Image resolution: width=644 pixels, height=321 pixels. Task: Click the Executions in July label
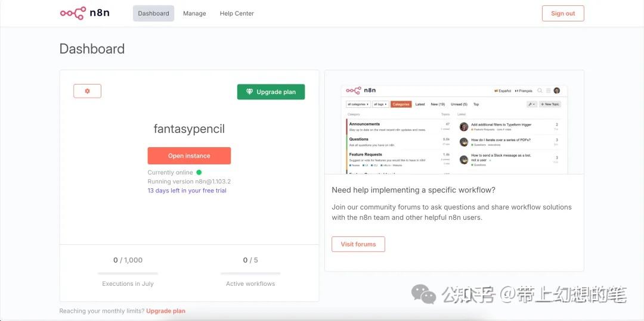pos(128,283)
